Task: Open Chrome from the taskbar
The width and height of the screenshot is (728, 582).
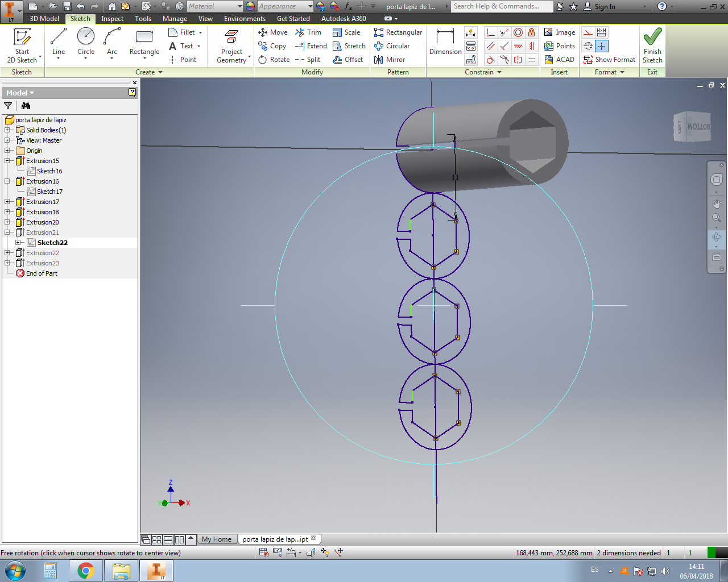Action: (x=86, y=571)
